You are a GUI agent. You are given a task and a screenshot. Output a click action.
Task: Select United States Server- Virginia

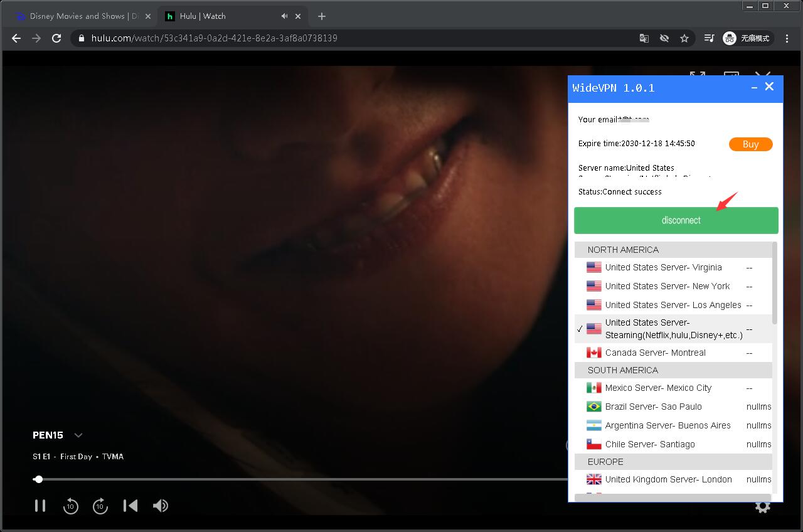coord(674,267)
